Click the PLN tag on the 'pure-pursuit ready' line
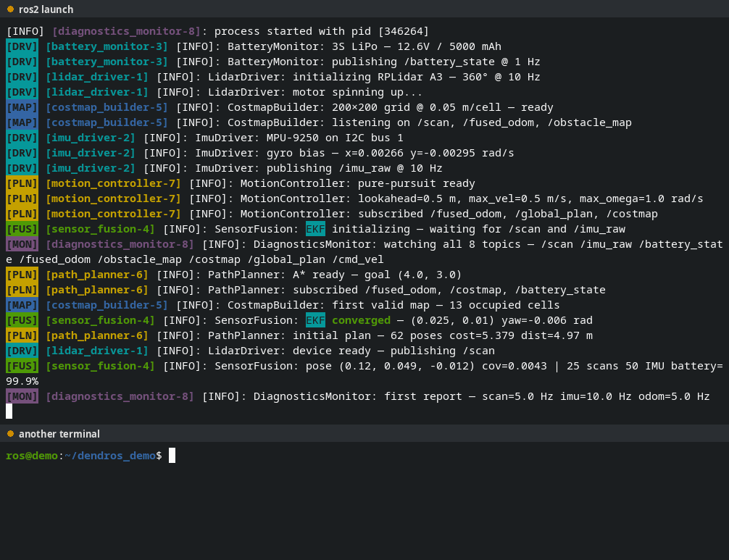This screenshot has width=729, height=560. (22, 183)
